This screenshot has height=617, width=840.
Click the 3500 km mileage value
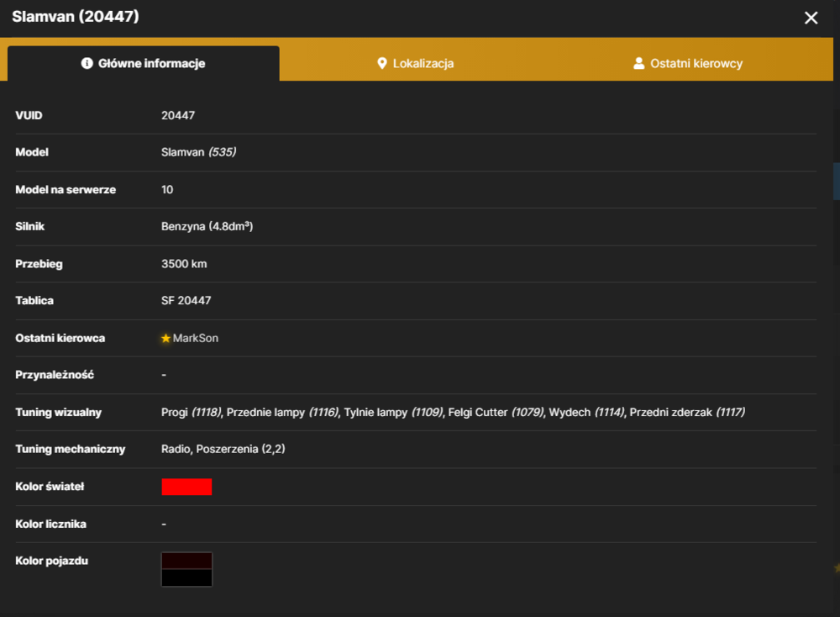(x=184, y=264)
